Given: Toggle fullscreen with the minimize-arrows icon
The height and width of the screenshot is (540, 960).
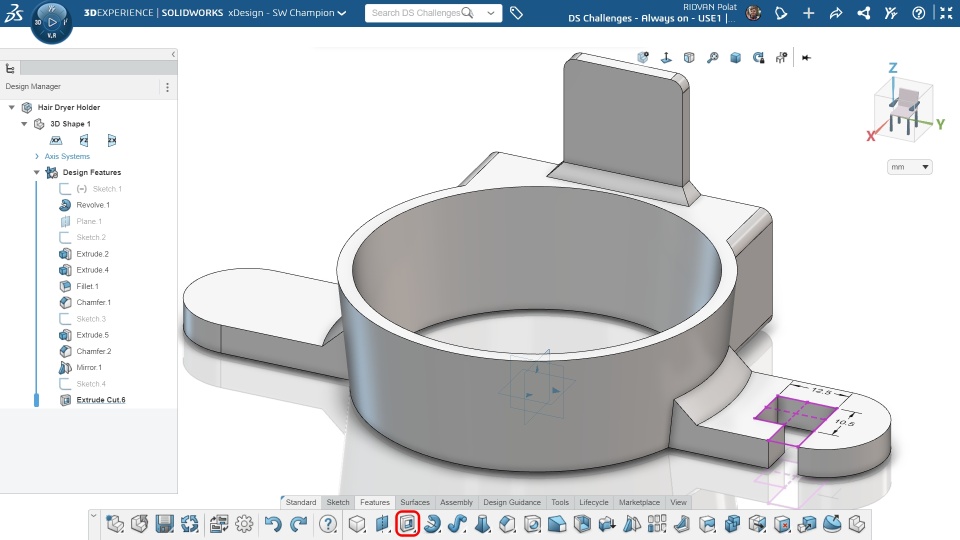Looking at the screenshot, I should 946,13.
